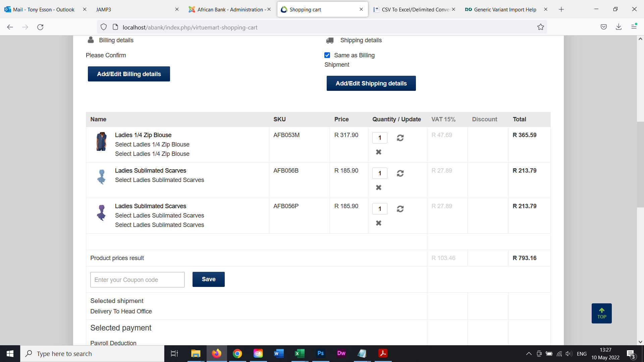Refresh quantity for scarf AFB056P
This screenshot has height=362, width=644.
coord(400,209)
